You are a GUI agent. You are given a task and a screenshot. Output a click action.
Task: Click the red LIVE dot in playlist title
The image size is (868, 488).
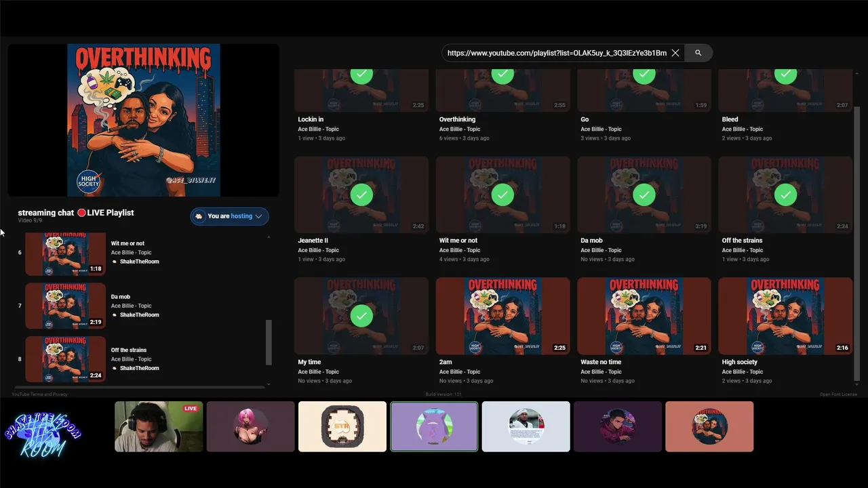pos(81,213)
